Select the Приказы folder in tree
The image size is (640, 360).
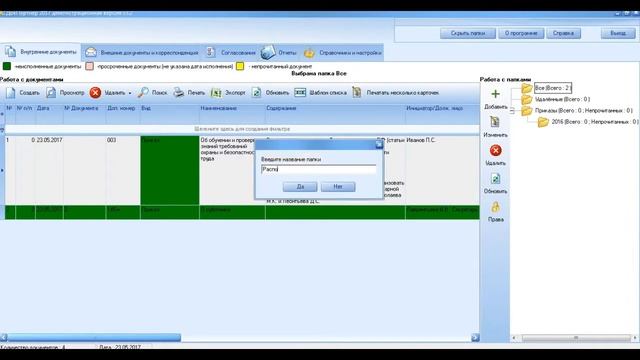tap(584, 111)
